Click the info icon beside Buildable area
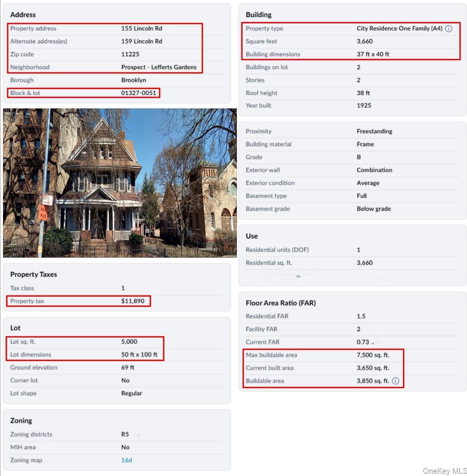Image resolution: width=467 pixels, height=476 pixels. click(x=396, y=381)
